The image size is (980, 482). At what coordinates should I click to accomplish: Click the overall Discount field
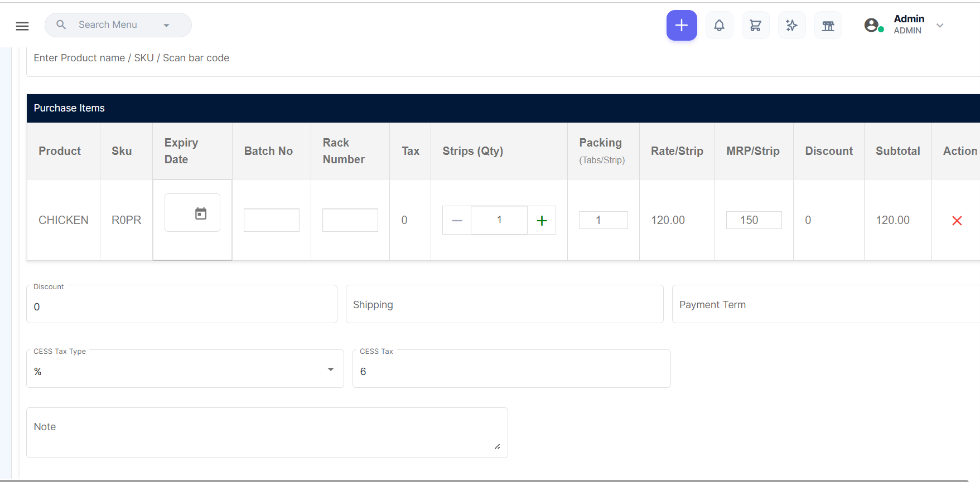click(182, 304)
